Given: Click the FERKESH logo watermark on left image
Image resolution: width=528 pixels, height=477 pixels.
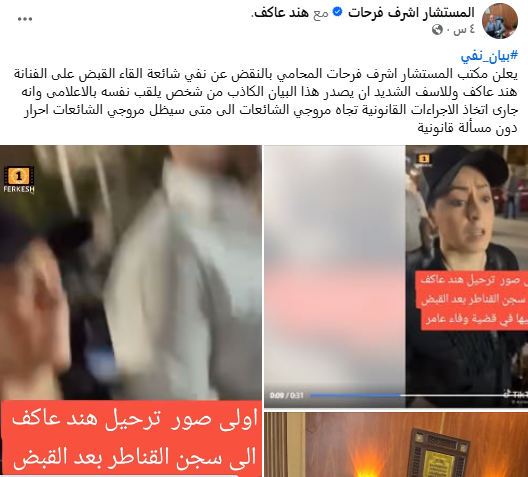Looking at the screenshot, I should pos(19,180).
